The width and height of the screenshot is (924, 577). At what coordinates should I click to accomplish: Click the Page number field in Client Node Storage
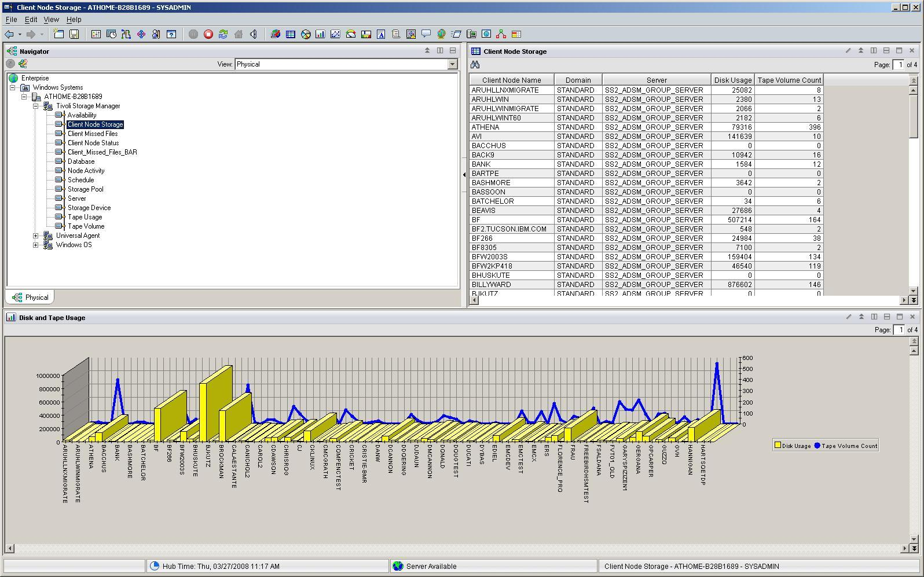(899, 65)
